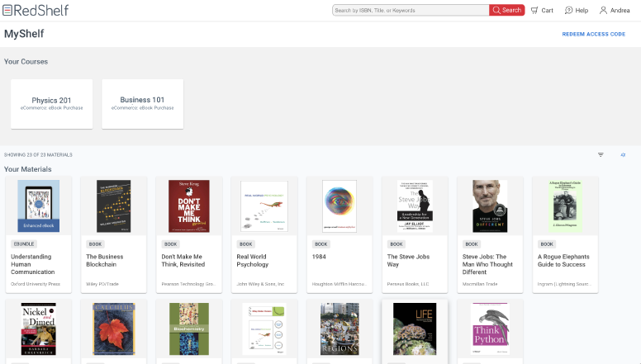
Task: Open Andrea's account menu
Action: coord(615,10)
